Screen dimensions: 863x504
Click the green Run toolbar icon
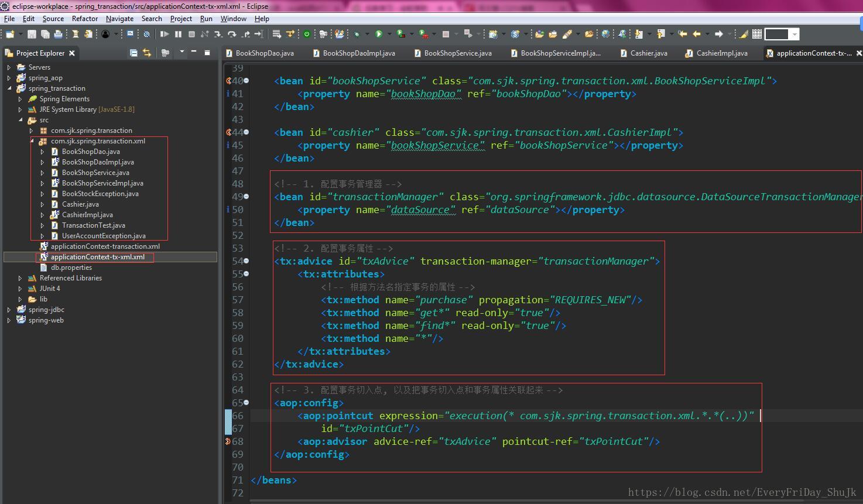click(378, 34)
